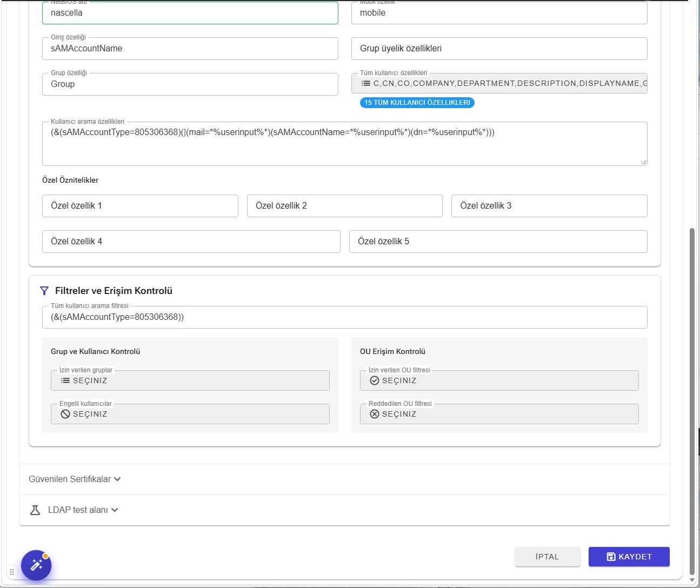Click the Kullanıcı arama özellikleri text area
This screenshot has width=700, height=588.
345,144
